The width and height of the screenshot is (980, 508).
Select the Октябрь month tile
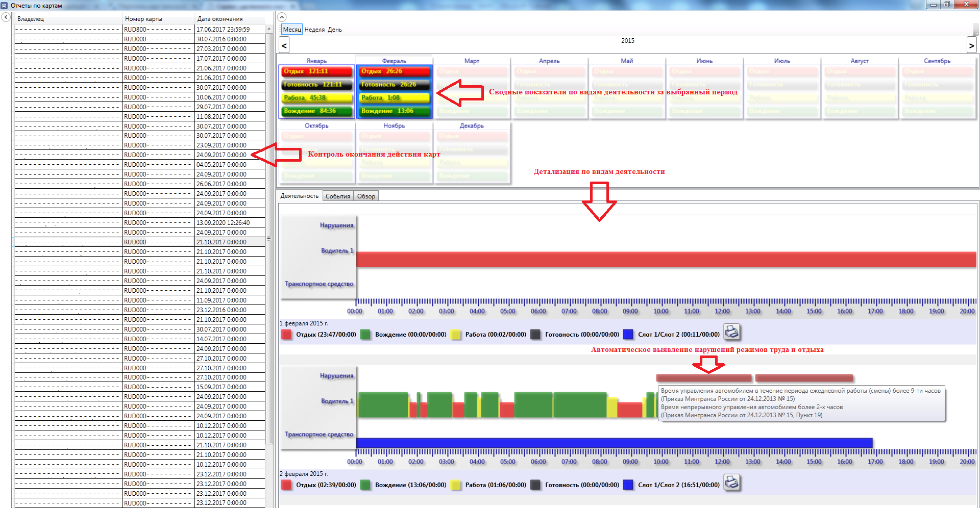point(317,153)
